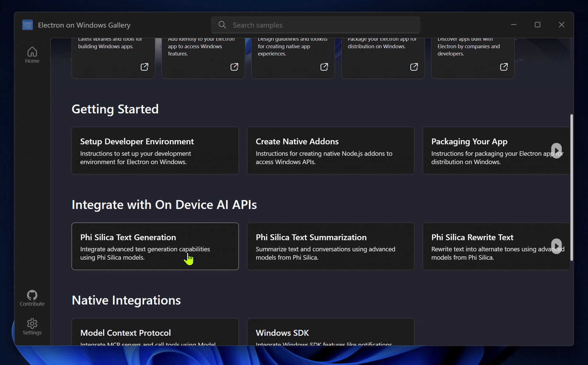The image size is (588, 365).
Task: Go to Home in the sidebar
Action: click(32, 55)
